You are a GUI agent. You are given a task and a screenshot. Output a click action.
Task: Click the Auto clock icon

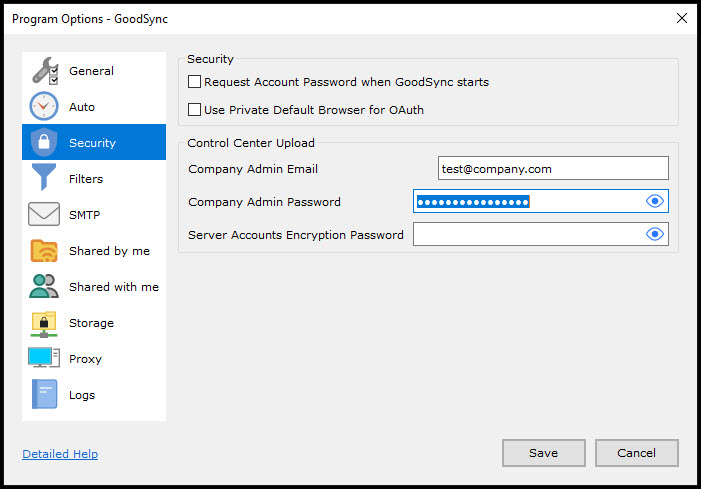(44, 107)
